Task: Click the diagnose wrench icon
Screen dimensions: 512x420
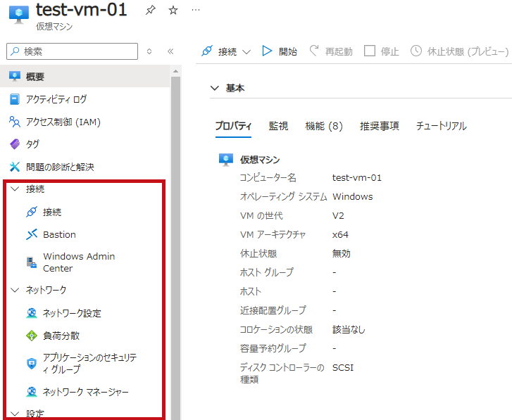Action: click(15, 167)
